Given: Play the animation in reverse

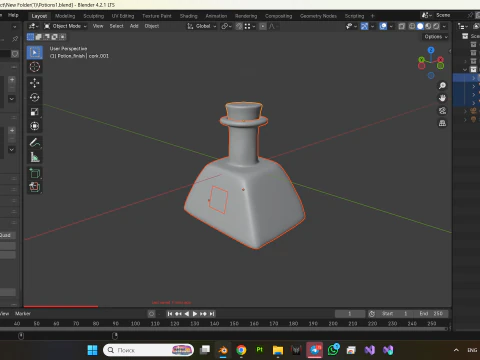Looking at the screenshot, I should click(187, 314).
